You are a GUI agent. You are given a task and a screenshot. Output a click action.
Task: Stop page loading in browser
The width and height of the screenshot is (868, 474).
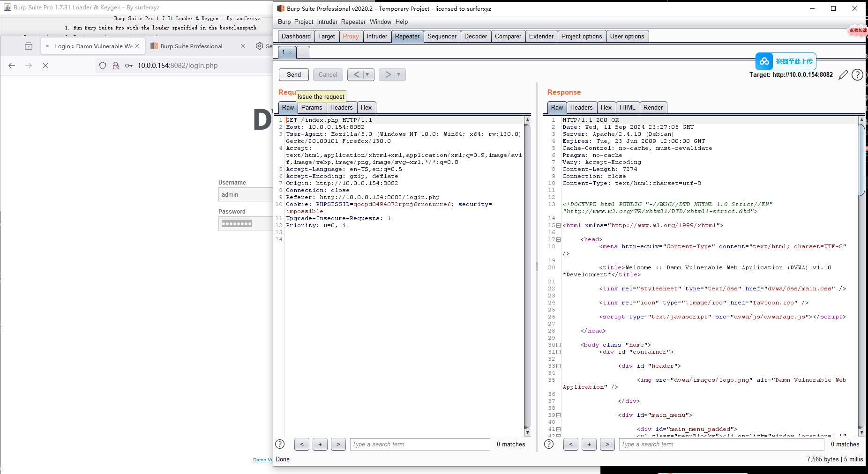(x=45, y=66)
